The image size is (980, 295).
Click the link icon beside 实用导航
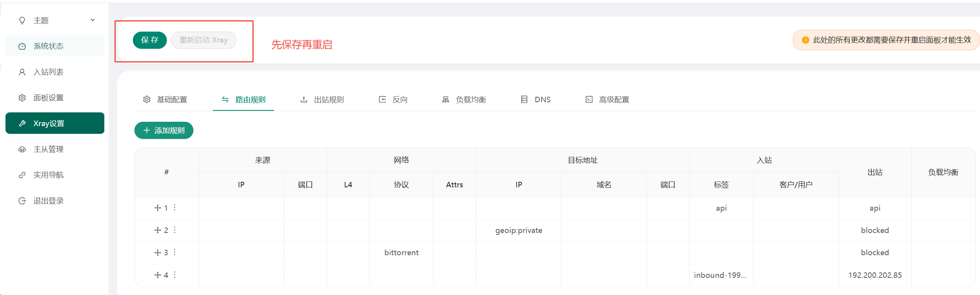[22, 175]
